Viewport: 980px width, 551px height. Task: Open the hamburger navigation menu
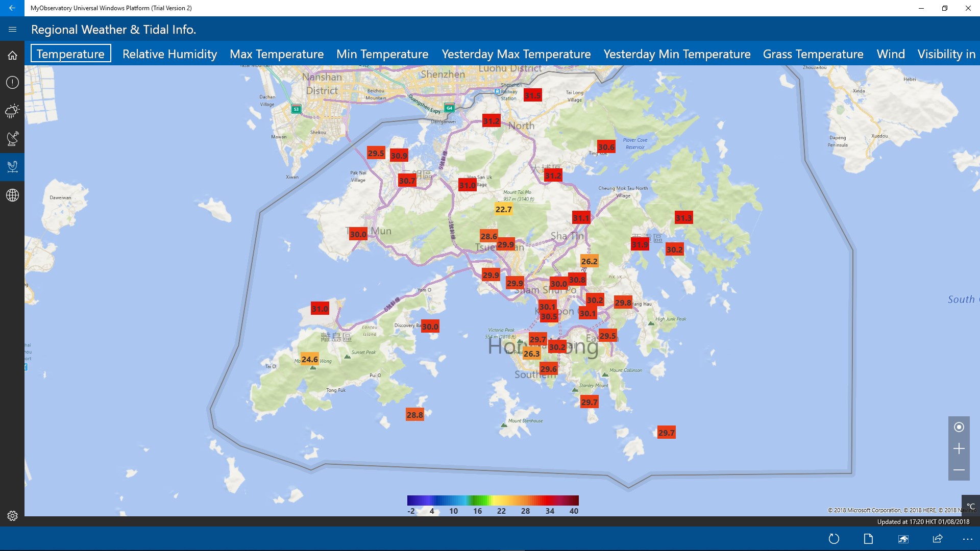12,29
